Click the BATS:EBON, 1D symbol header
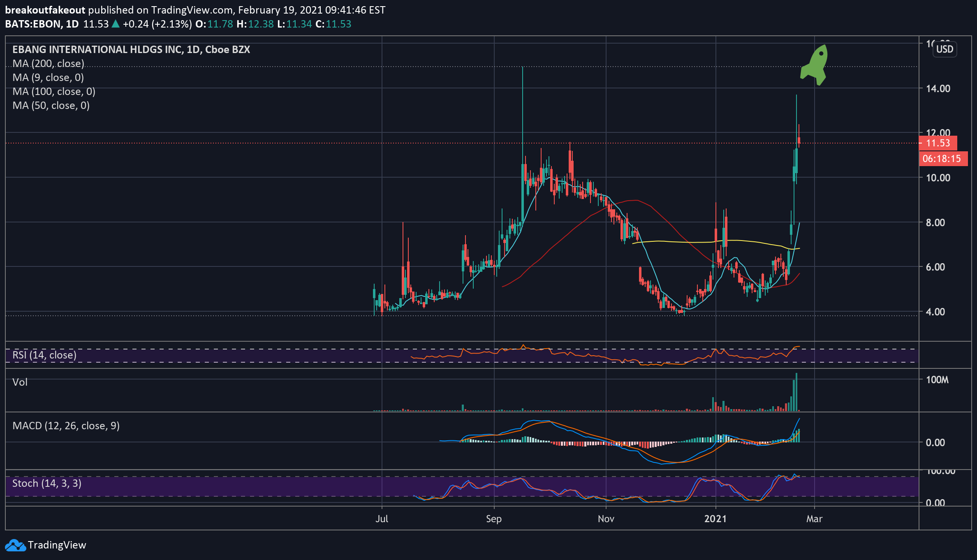 click(42, 24)
